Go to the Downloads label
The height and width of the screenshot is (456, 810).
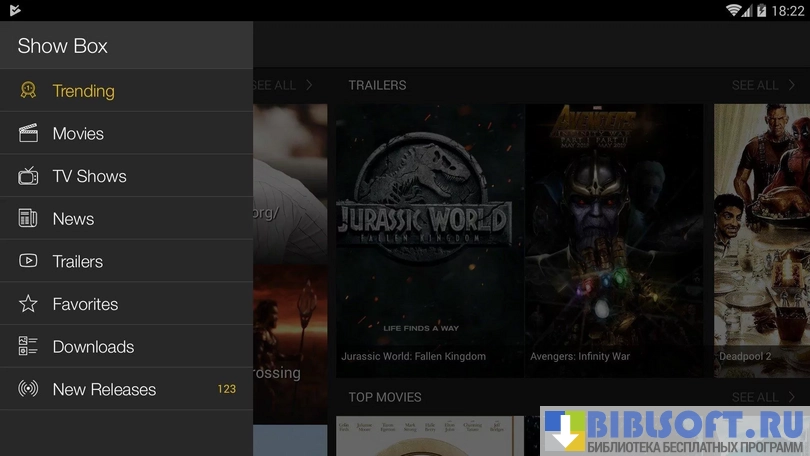point(93,347)
